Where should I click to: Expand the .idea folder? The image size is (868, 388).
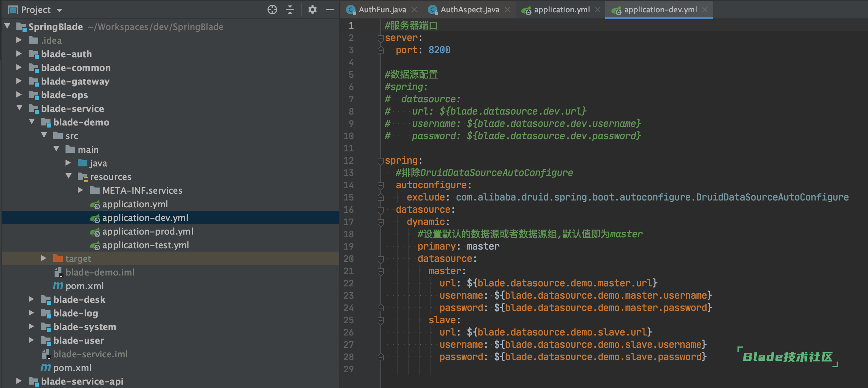click(x=19, y=40)
